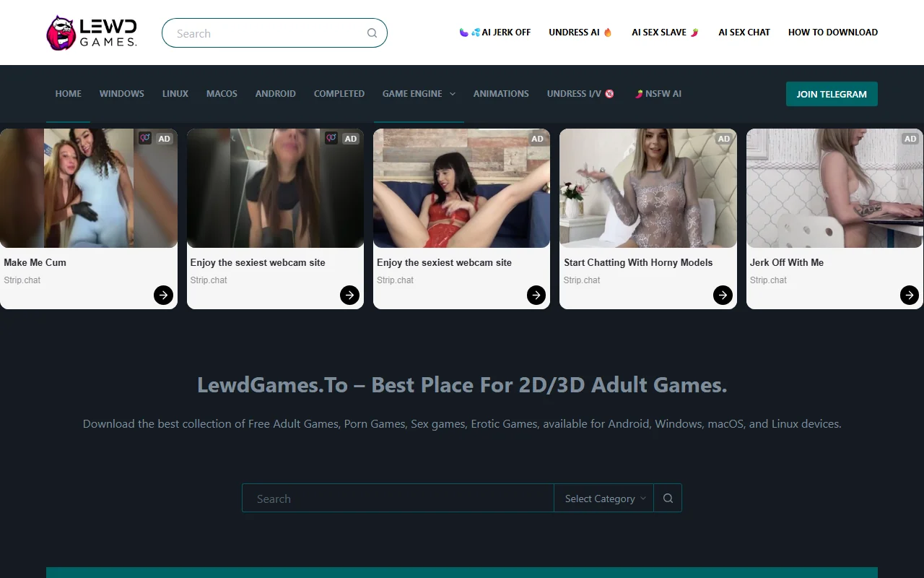Click the cam badge on the first ad card
The image size is (924, 578).
pyautogui.click(x=144, y=138)
